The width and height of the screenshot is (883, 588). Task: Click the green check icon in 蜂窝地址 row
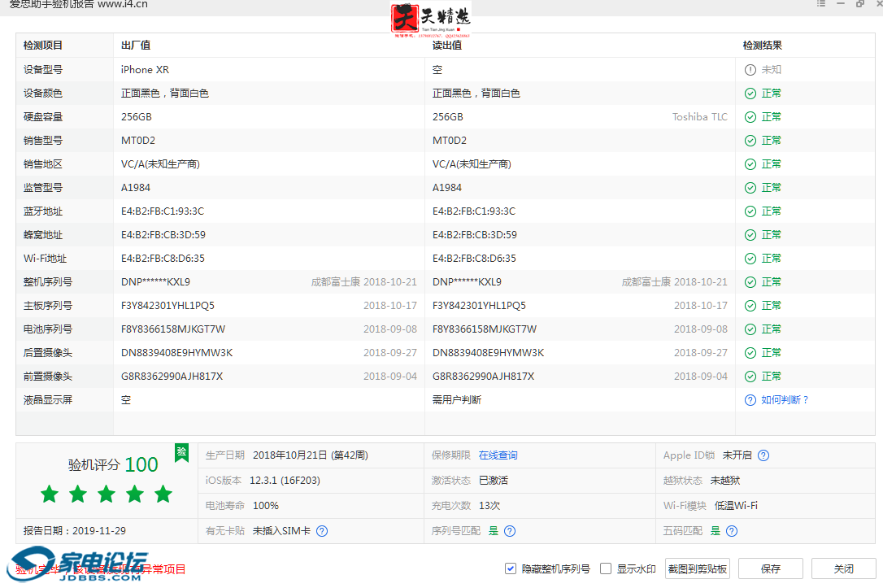click(750, 235)
